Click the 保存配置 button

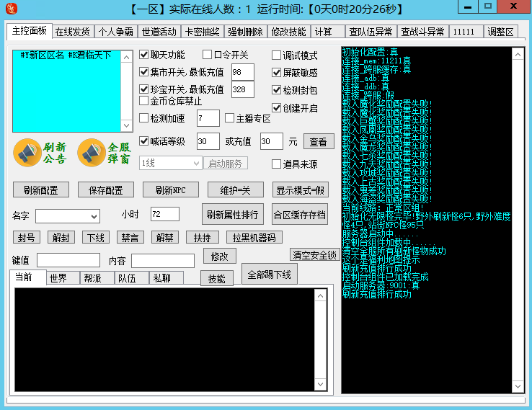pyautogui.click(x=101, y=190)
